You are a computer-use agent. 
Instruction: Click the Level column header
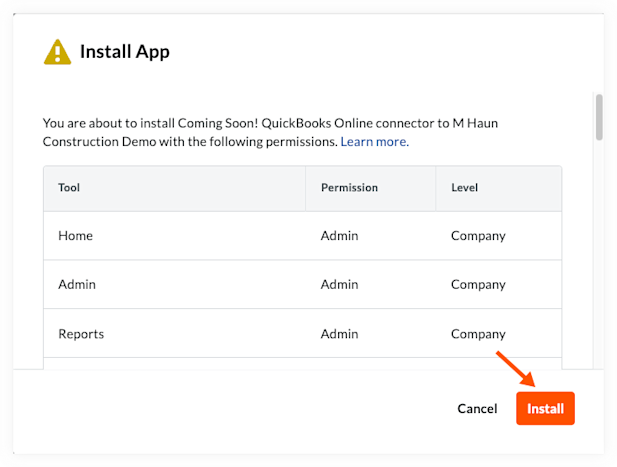[x=499, y=188]
